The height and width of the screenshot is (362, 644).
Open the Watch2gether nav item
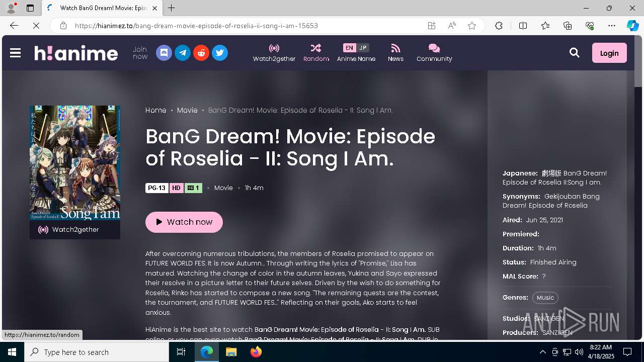pos(274,53)
